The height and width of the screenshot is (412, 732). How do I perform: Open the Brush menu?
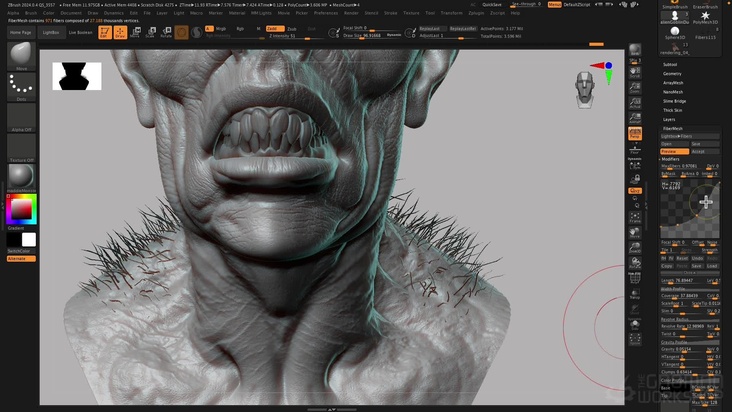pos(31,13)
